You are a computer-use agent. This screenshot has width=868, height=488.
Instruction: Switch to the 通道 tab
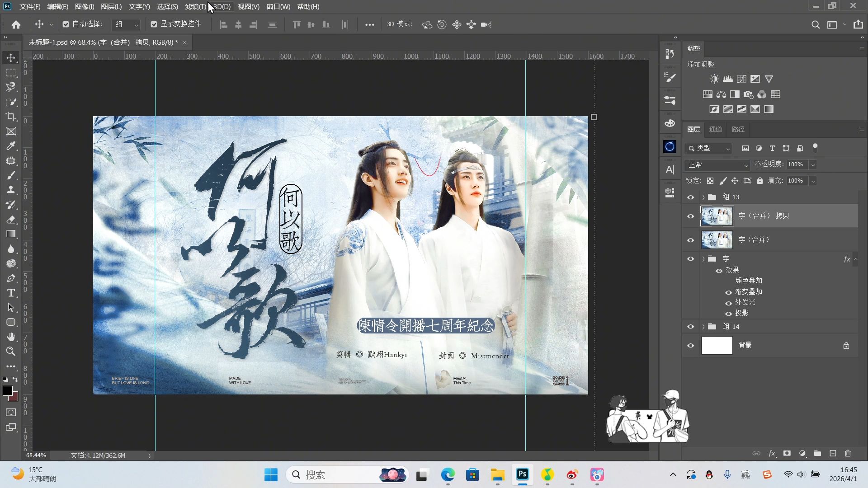716,130
